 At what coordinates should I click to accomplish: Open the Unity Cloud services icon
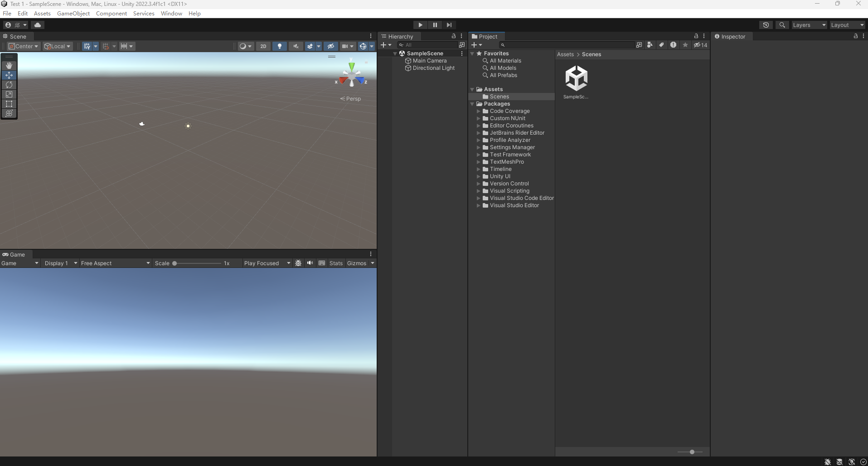[x=38, y=25]
